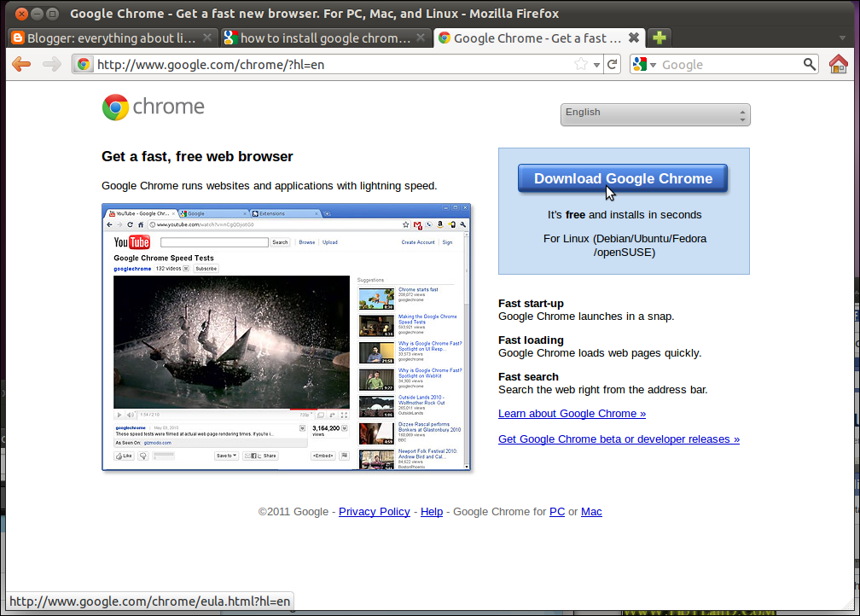Click the Chrome site icon in address bar
The width and height of the screenshot is (860, 616).
[84, 64]
